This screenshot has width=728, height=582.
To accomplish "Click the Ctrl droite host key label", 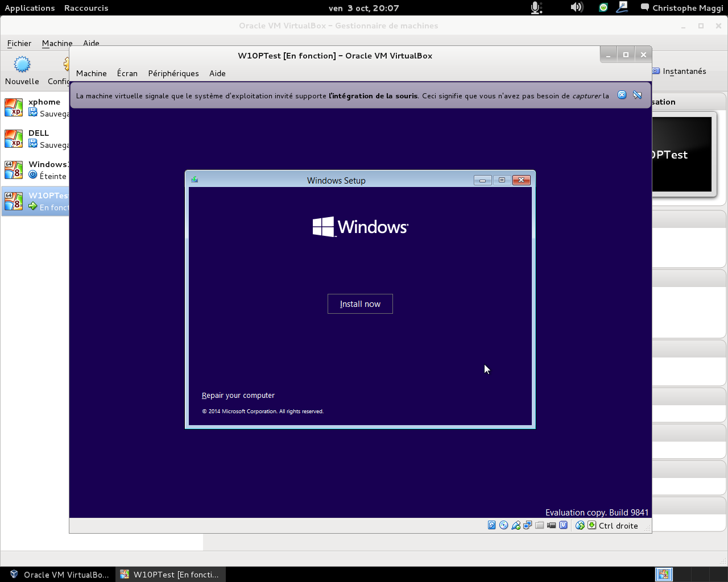I will pyautogui.click(x=618, y=526).
